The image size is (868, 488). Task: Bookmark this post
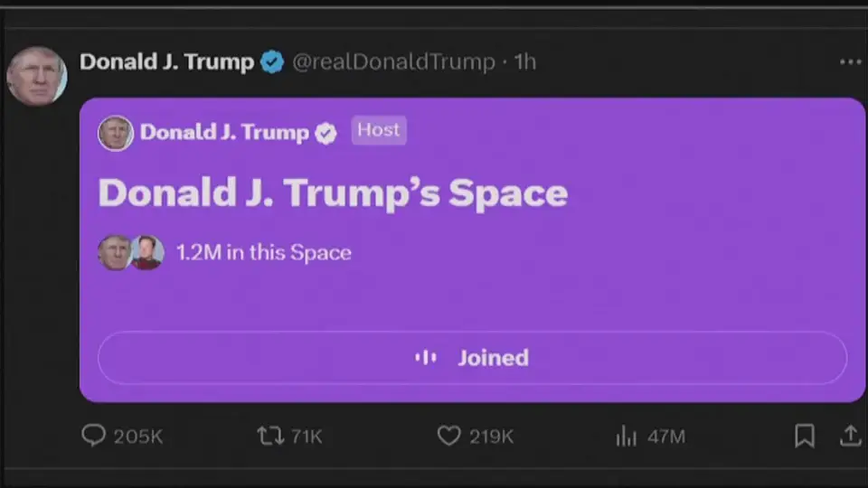click(805, 436)
